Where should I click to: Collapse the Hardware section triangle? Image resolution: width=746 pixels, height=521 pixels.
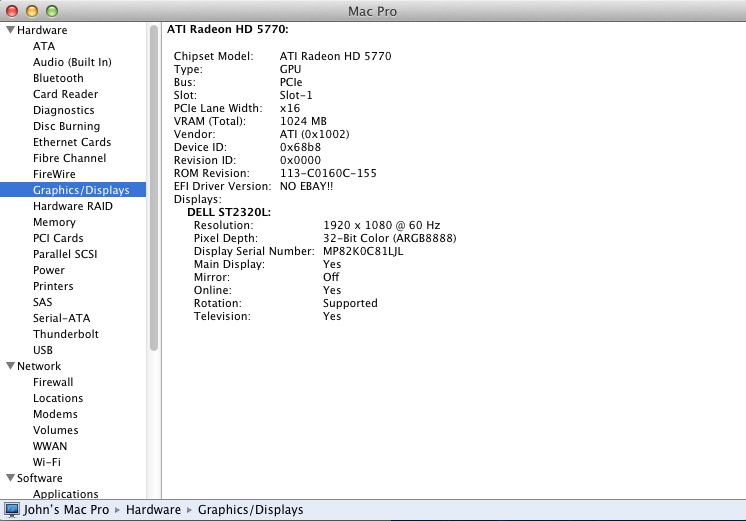click(10, 30)
